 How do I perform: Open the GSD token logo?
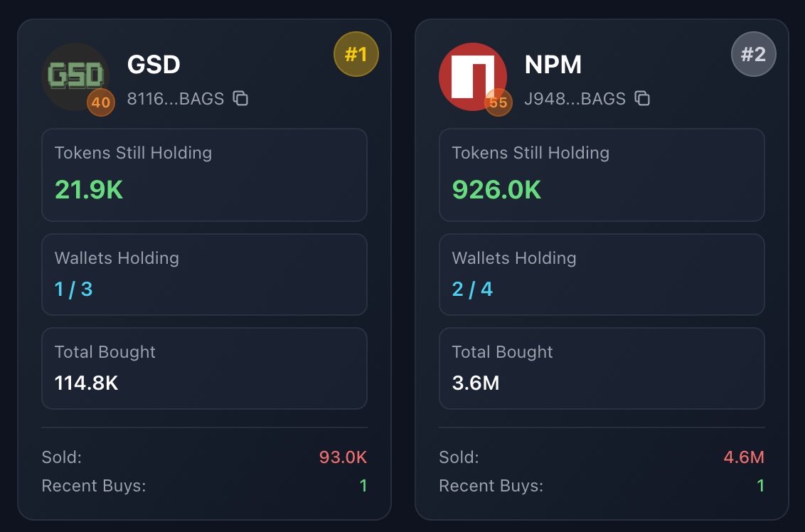75,77
